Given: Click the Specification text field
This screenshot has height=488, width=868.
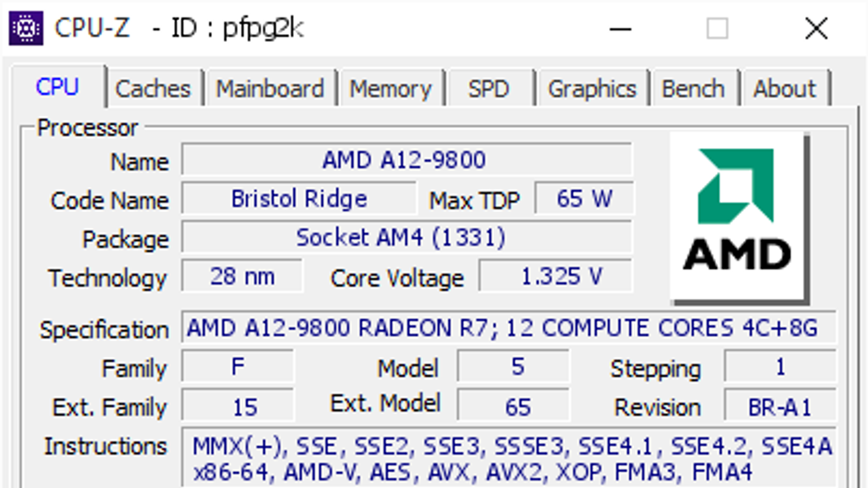Looking at the screenshot, I should click(507, 328).
